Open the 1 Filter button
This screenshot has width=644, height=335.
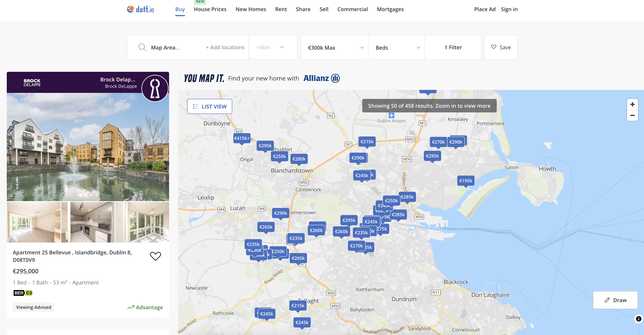click(x=453, y=48)
